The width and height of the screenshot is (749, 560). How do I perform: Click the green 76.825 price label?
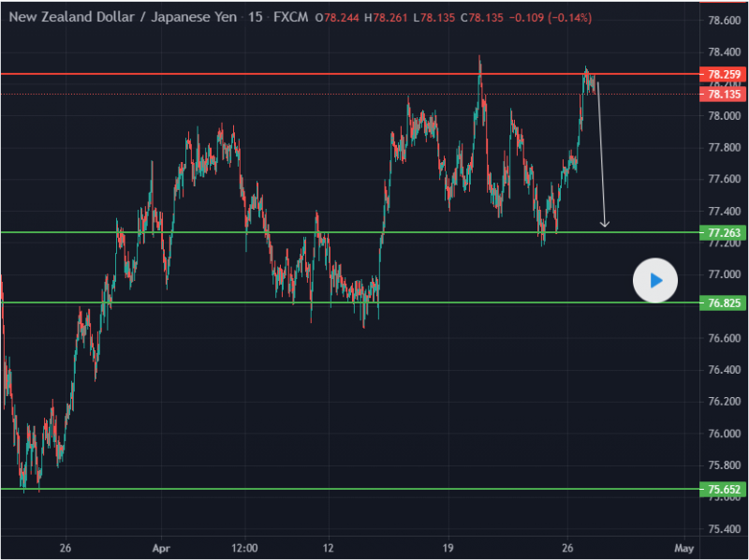[x=724, y=303]
